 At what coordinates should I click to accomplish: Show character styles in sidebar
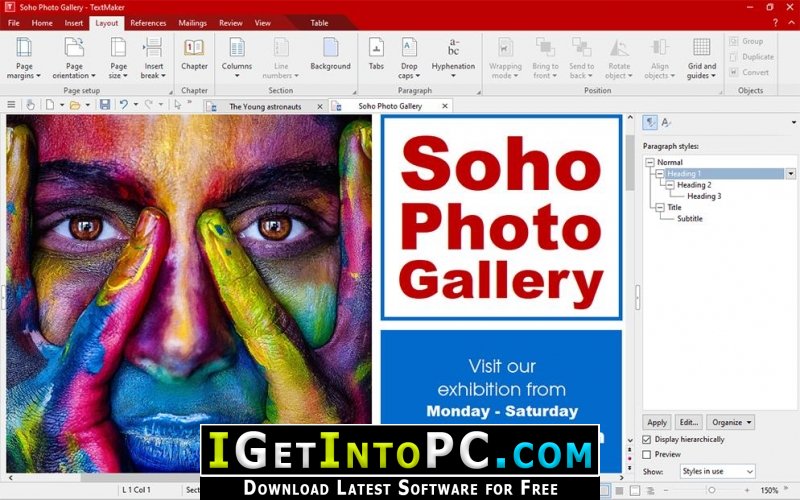pos(666,122)
